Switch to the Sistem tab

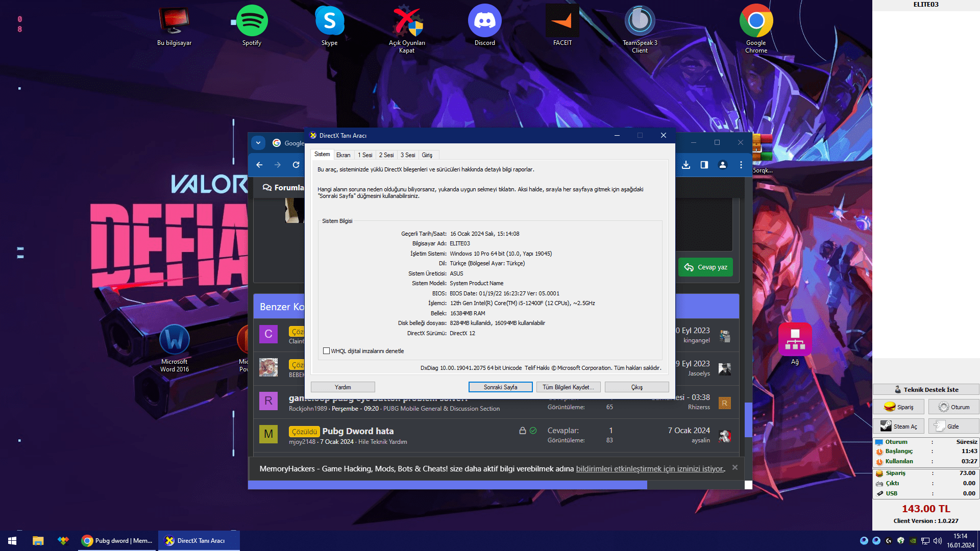[322, 154]
